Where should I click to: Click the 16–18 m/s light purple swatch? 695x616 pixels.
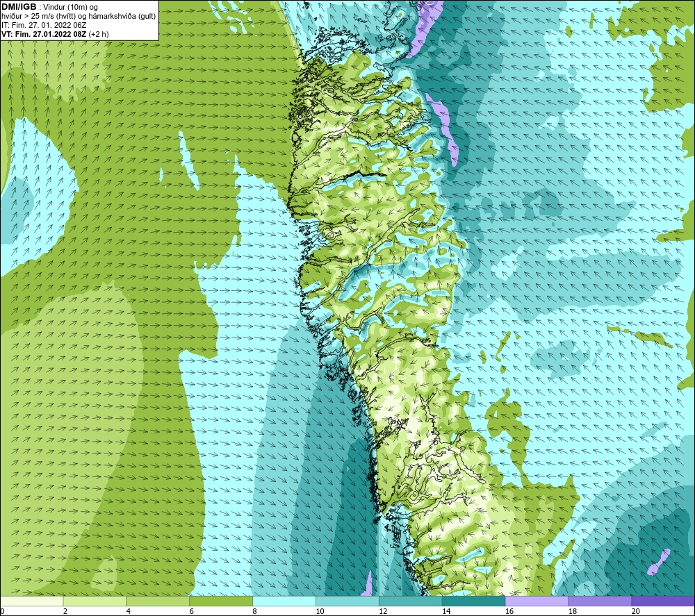pyautogui.click(x=537, y=601)
